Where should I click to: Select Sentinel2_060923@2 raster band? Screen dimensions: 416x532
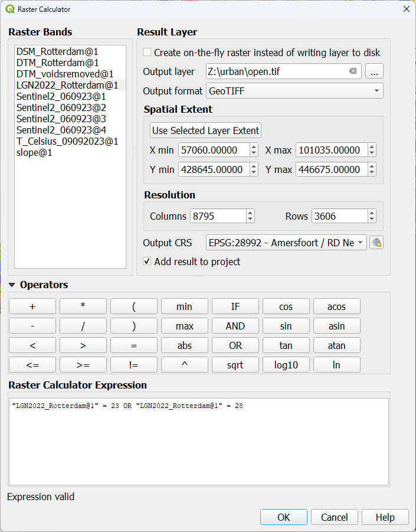pos(70,107)
